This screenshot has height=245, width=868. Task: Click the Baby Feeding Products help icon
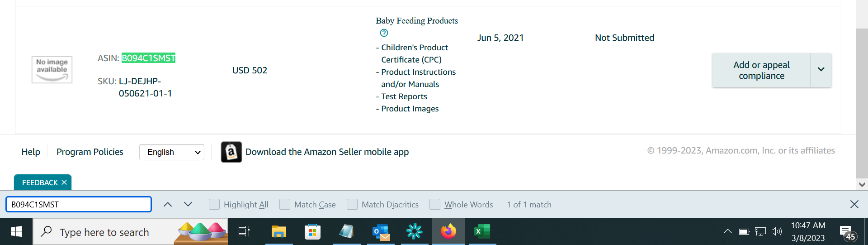click(384, 33)
